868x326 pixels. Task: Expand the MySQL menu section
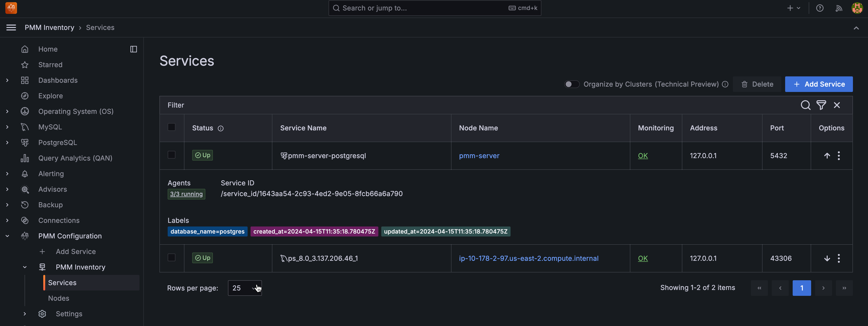8,127
